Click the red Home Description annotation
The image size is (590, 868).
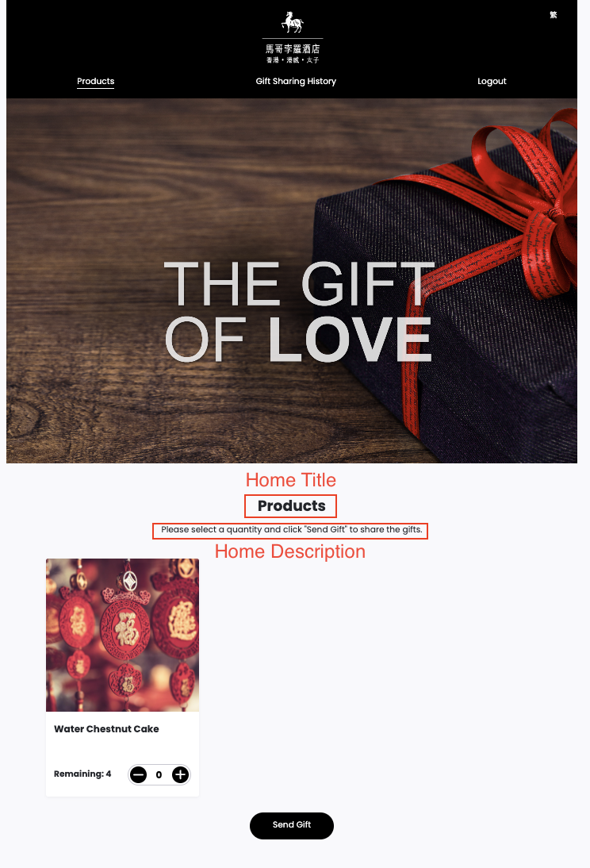[290, 551]
